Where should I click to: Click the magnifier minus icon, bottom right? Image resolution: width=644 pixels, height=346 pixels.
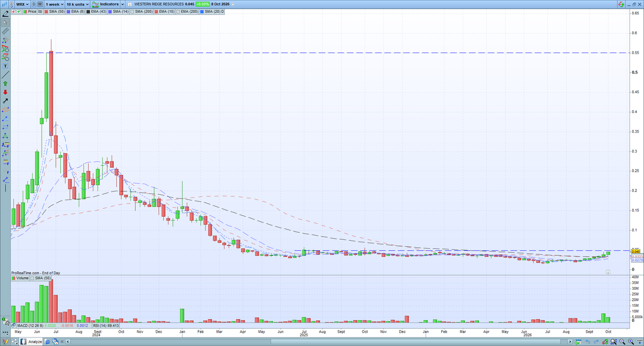622,342
